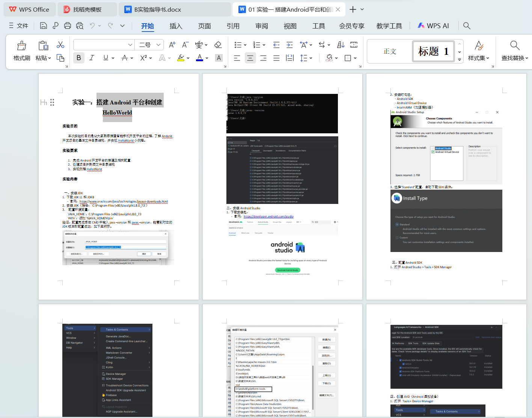Apply blue font color
Viewport: 532px width, 418px height.
[x=200, y=58]
